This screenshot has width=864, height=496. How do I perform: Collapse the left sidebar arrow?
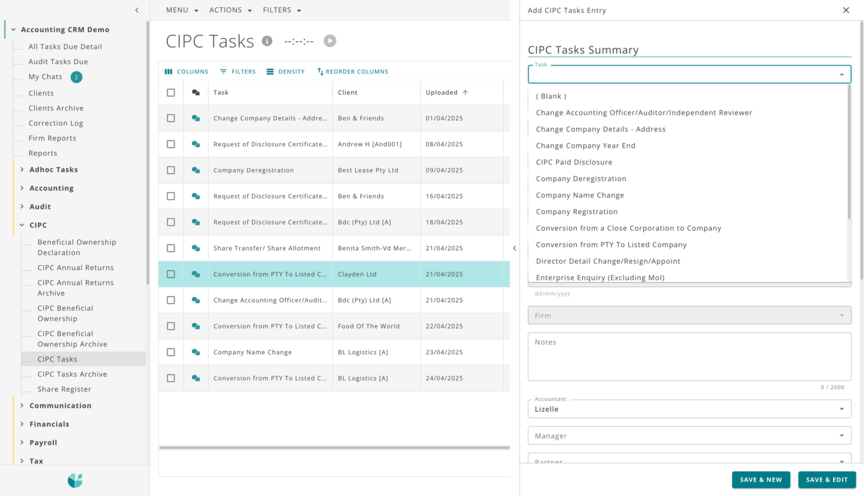137,10
